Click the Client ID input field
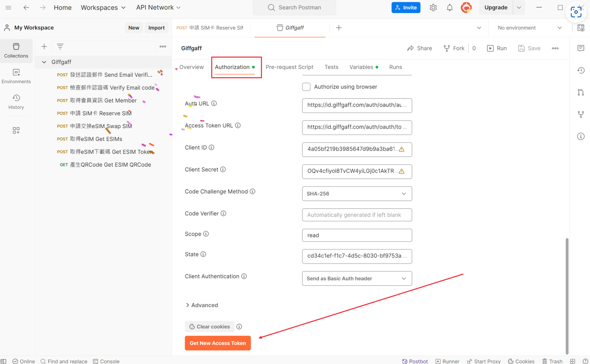This screenshot has height=364, width=590. 357,150
